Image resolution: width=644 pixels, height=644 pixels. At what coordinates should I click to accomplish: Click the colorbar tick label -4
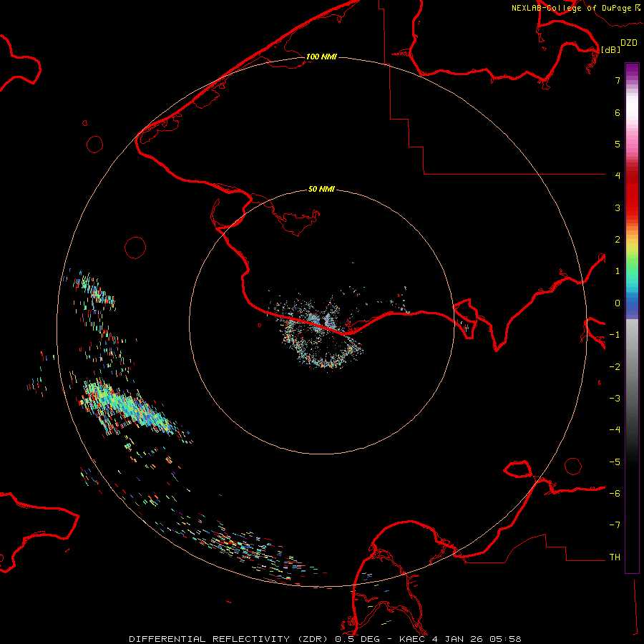click(x=615, y=430)
